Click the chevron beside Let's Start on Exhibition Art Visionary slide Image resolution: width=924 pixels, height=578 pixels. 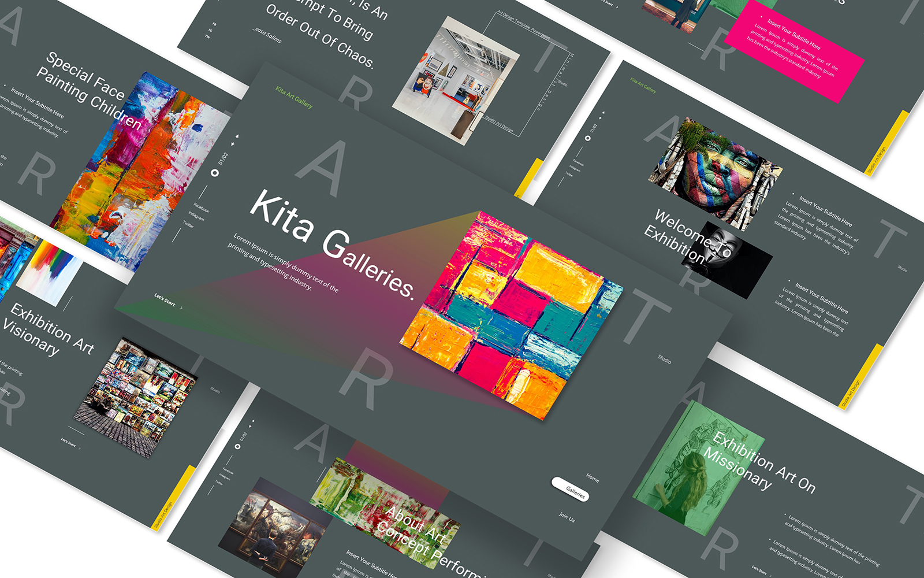pos(80,448)
